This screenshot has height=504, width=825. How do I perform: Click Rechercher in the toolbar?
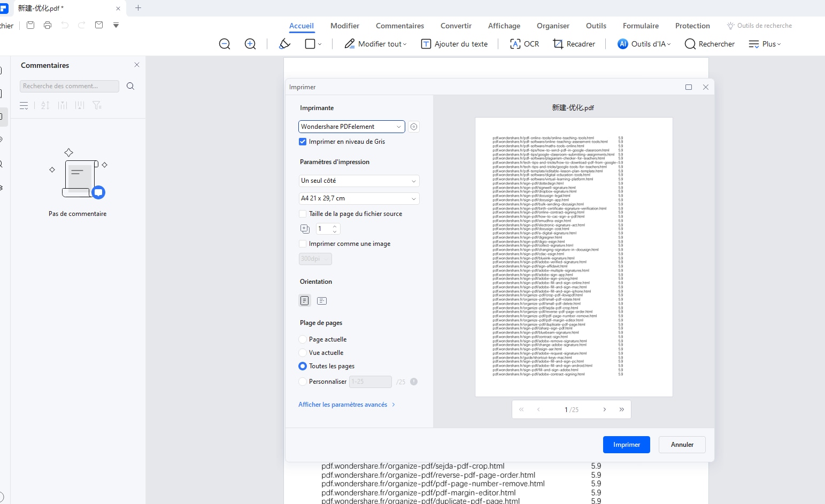[710, 44]
